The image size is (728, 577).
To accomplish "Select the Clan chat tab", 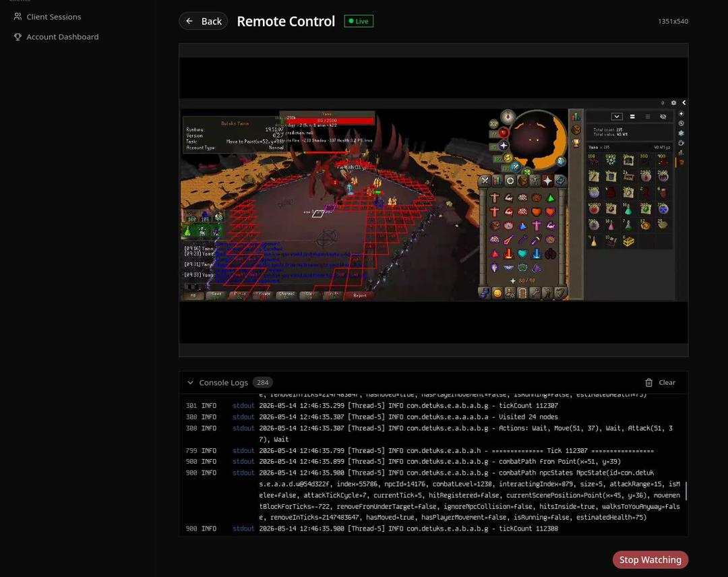I will coord(309,295).
